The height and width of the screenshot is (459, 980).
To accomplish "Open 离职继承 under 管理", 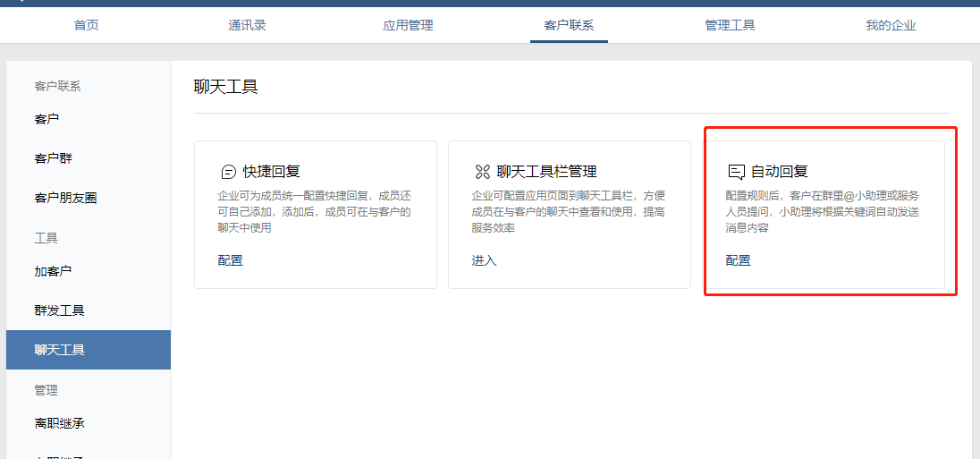I will coord(59,423).
